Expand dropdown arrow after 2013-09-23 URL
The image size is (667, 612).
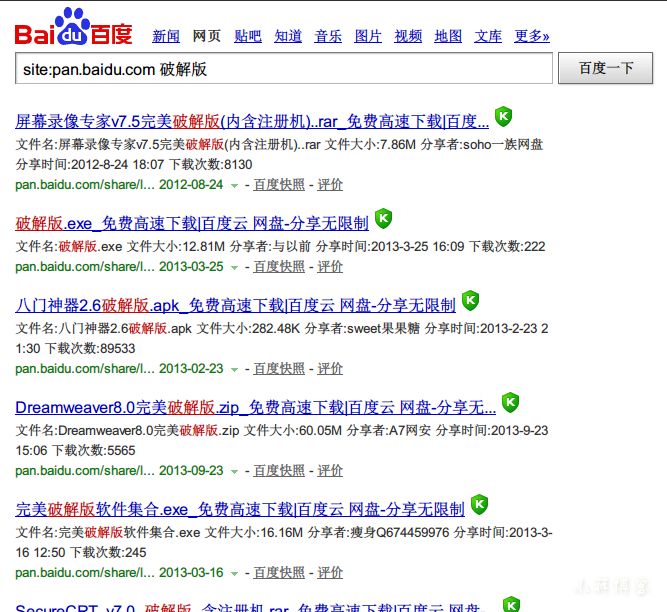pyautogui.click(x=234, y=472)
